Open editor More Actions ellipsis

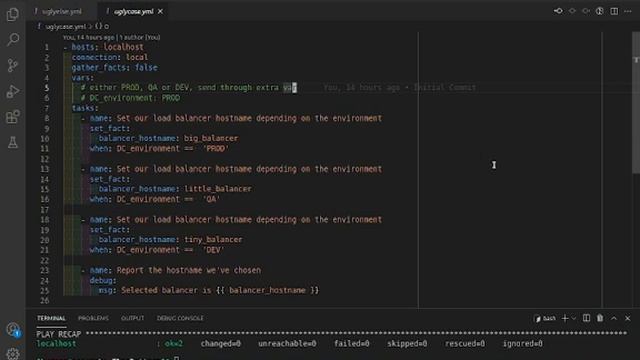pos(628,11)
